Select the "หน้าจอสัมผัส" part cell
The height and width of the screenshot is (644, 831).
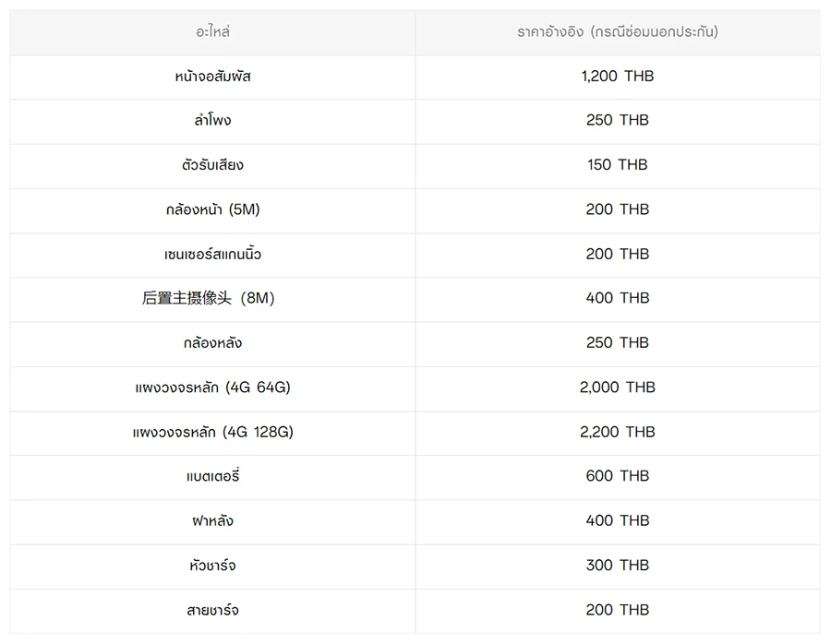(212, 77)
